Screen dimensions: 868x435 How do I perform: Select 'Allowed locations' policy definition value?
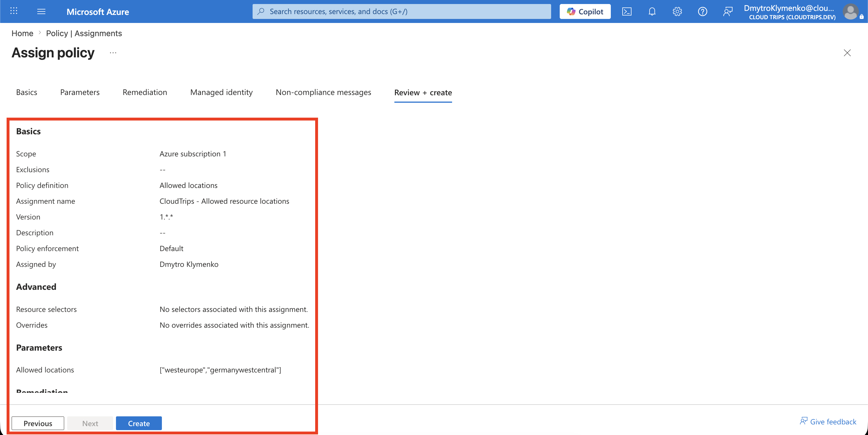[188, 185]
